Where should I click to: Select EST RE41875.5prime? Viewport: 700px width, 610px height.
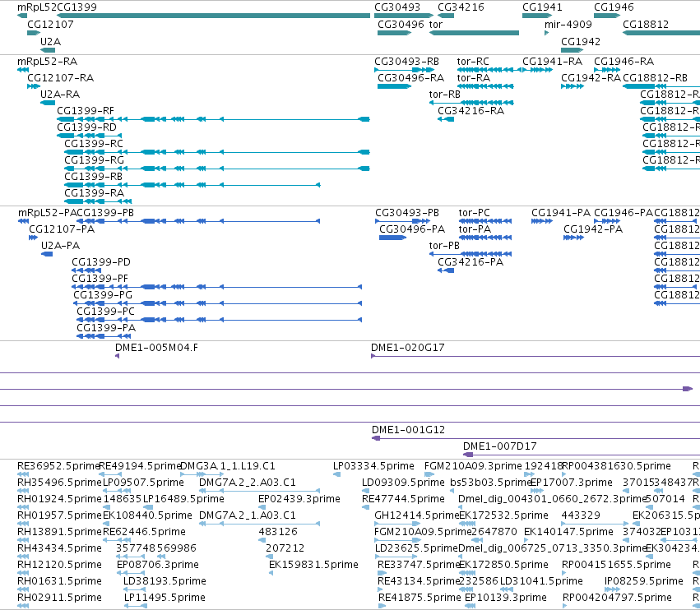click(420, 598)
